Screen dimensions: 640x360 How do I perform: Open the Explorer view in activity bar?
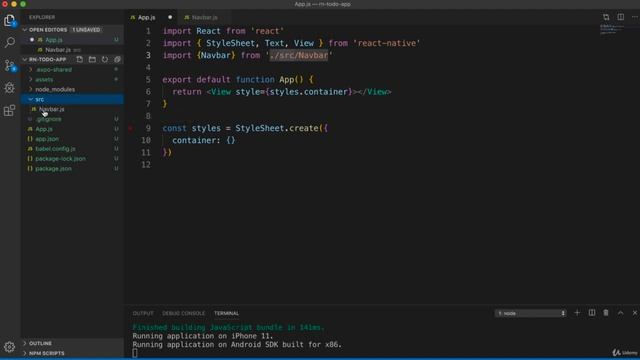tap(9, 20)
